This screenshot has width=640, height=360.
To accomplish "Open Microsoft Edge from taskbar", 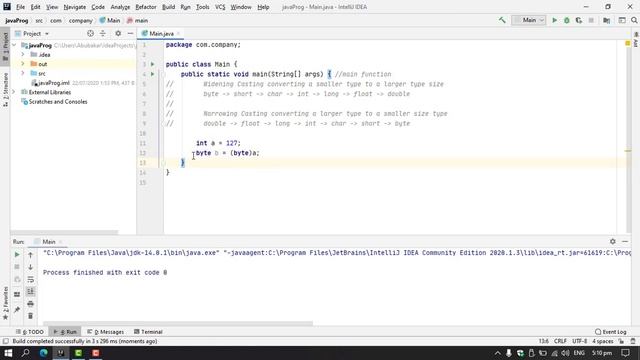I will [x=44, y=353].
